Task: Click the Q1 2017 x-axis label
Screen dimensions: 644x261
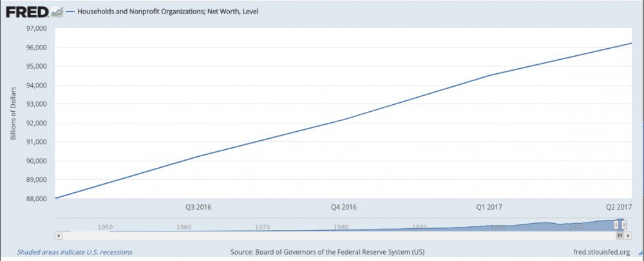Action: point(489,207)
